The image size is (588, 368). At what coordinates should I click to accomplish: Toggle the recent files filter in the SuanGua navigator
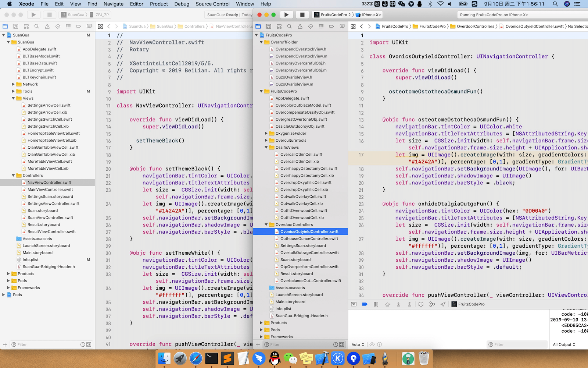(83, 344)
